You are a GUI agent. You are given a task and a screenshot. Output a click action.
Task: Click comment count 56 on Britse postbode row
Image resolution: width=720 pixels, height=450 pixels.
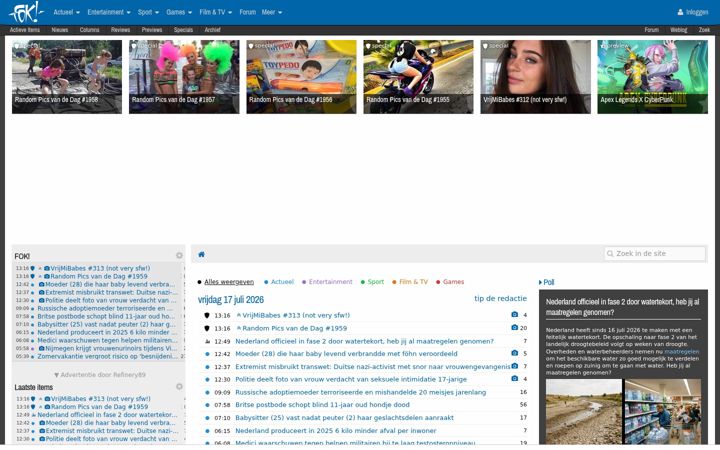tap(523, 405)
